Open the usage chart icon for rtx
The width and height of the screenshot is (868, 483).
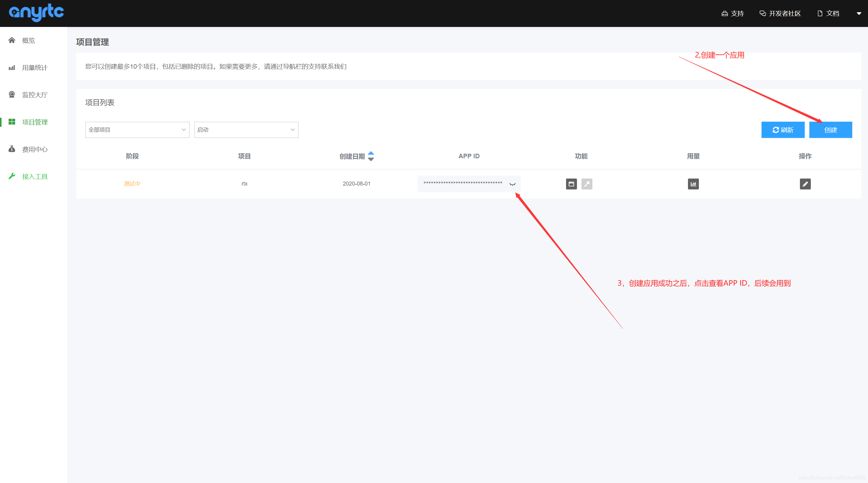coord(693,184)
